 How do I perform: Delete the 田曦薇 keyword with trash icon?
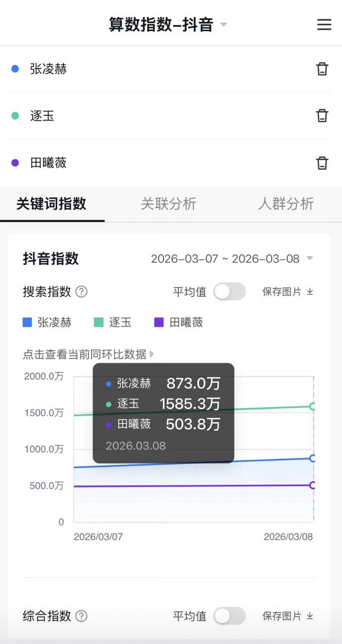pos(322,163)
